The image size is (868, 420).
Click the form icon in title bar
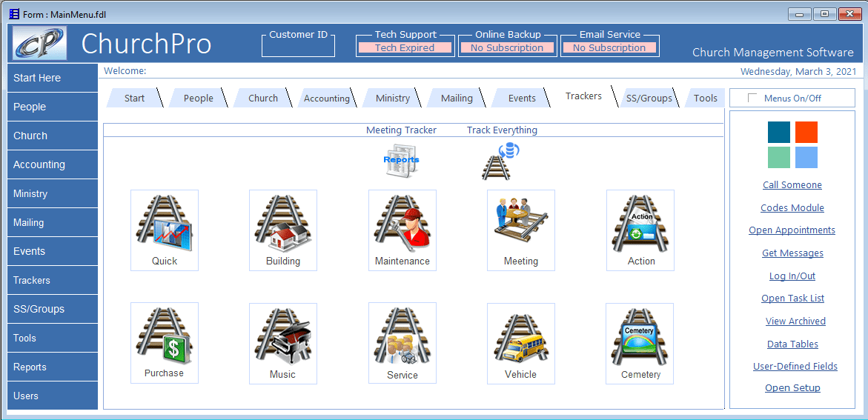click(14, 14)
